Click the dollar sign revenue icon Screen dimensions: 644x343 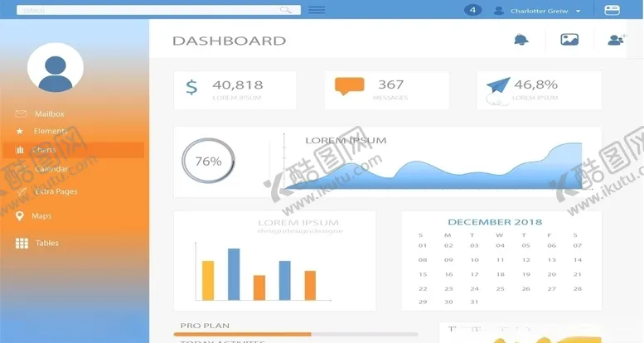coord(191,87)
